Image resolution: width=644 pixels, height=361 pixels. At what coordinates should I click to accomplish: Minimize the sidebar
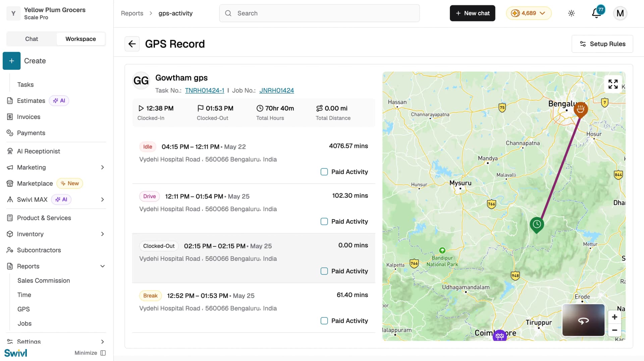point(90,353)
